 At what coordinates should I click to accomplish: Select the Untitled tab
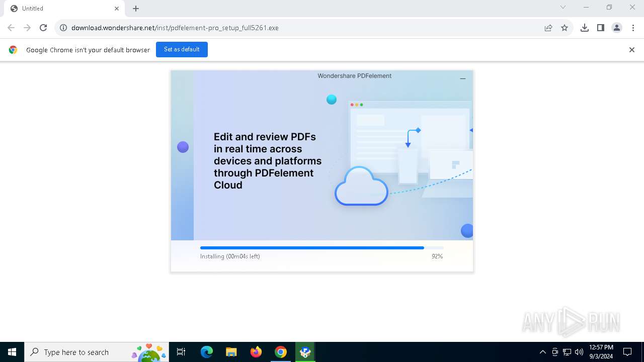pyautogui.click(x=64, y=9)
